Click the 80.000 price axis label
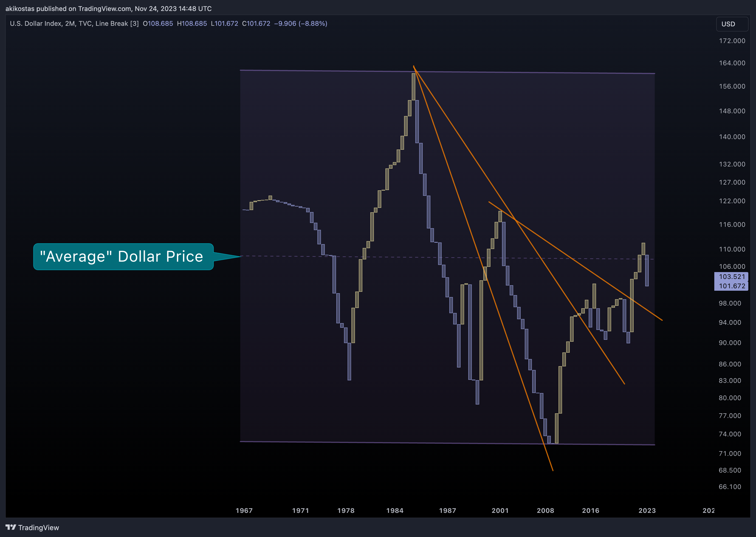 730,398
